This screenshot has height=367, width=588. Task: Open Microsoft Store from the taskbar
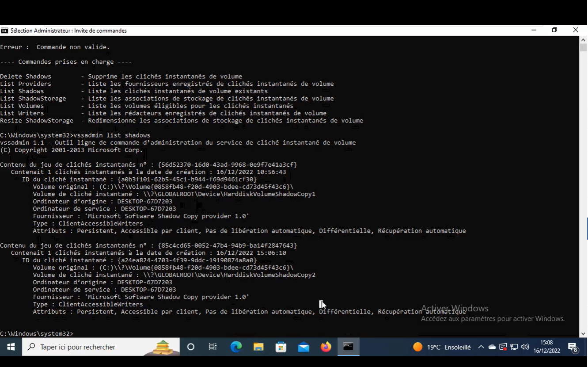coord(281,347)
